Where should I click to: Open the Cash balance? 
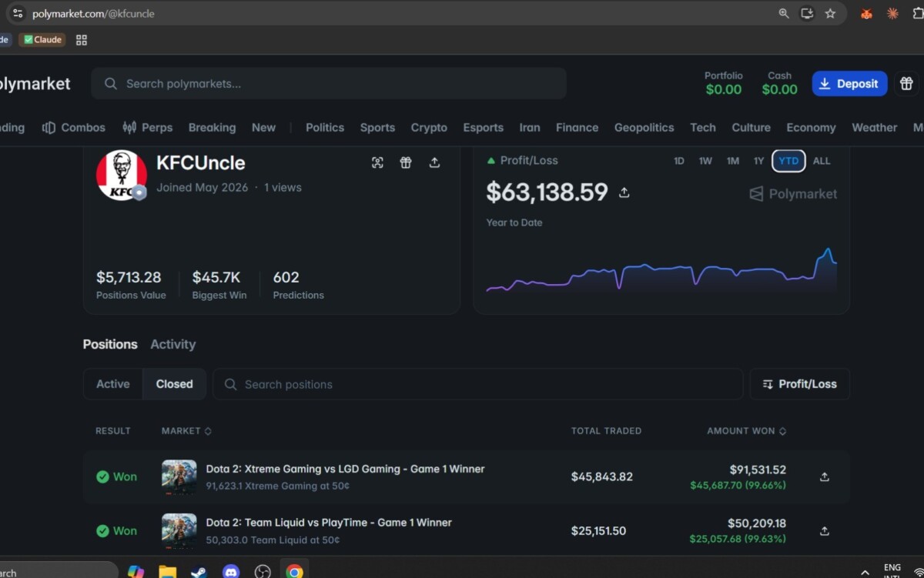pyautogui.click(x=779, y=83)
